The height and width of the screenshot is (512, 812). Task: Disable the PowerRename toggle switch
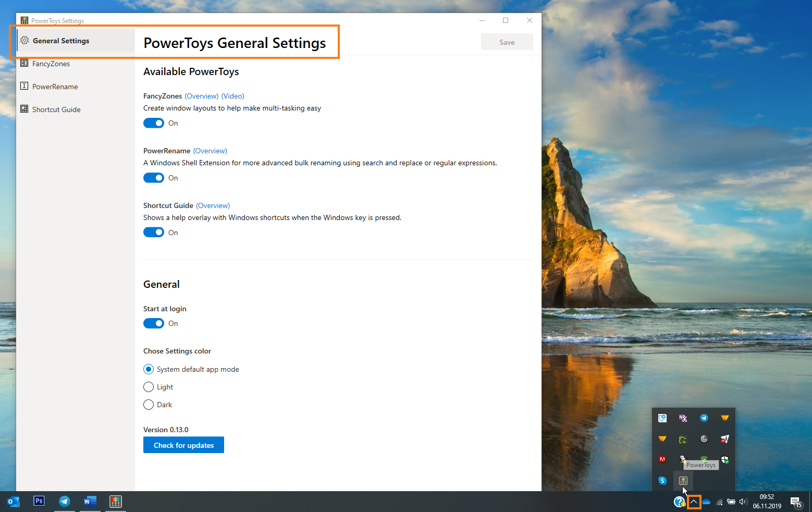coord(154,178)
